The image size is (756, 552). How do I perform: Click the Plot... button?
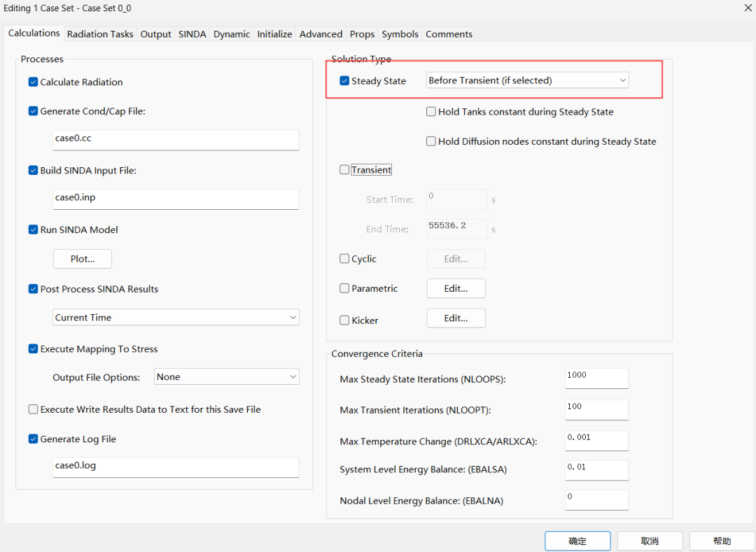point(83,259)
